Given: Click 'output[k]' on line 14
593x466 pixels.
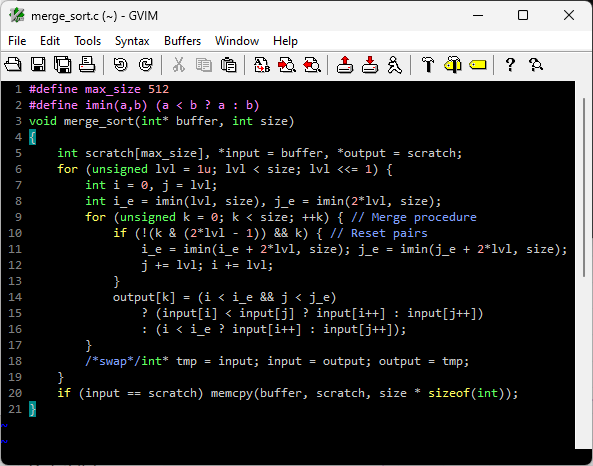Looking at the screenshot, I should point(144,297).
